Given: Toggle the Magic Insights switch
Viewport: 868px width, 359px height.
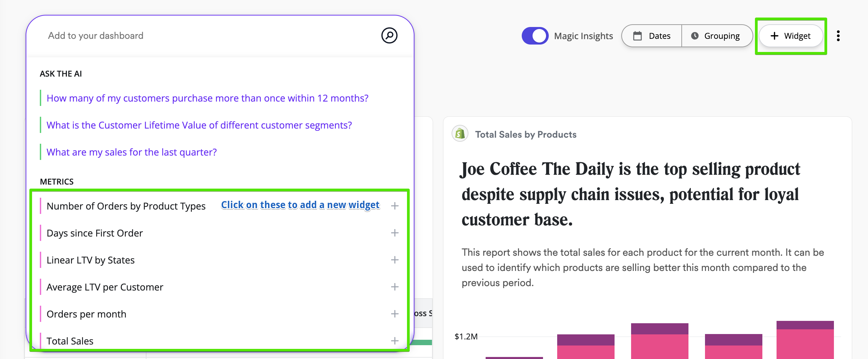Looking at the screenshot, I should (x=535, y=36).
